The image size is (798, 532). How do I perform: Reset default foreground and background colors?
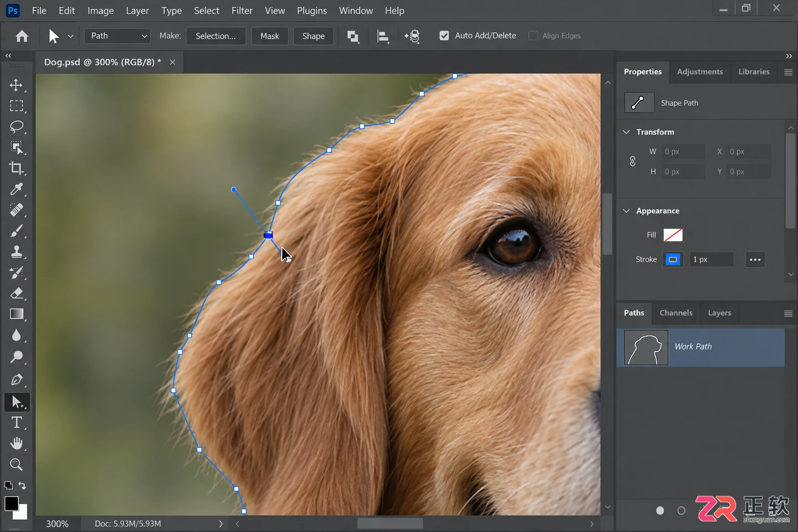click(8, 485)
